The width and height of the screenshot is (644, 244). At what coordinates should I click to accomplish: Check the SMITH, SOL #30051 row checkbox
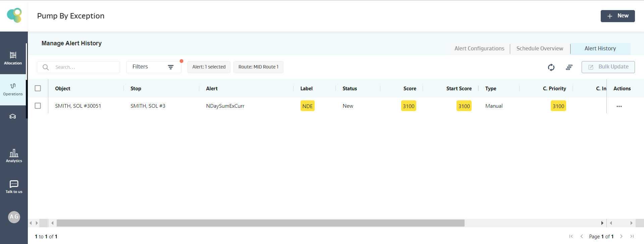coord(38,106)
